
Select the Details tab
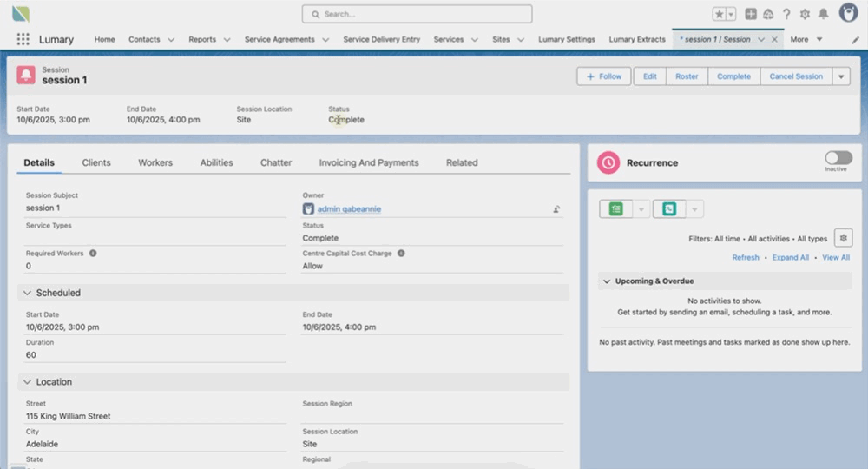39,162
